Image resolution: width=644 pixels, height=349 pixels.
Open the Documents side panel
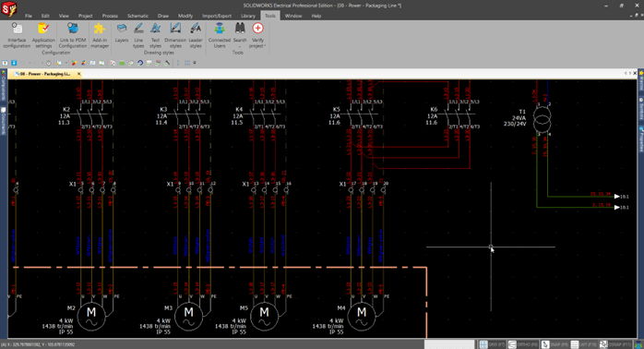pos(4,121)
